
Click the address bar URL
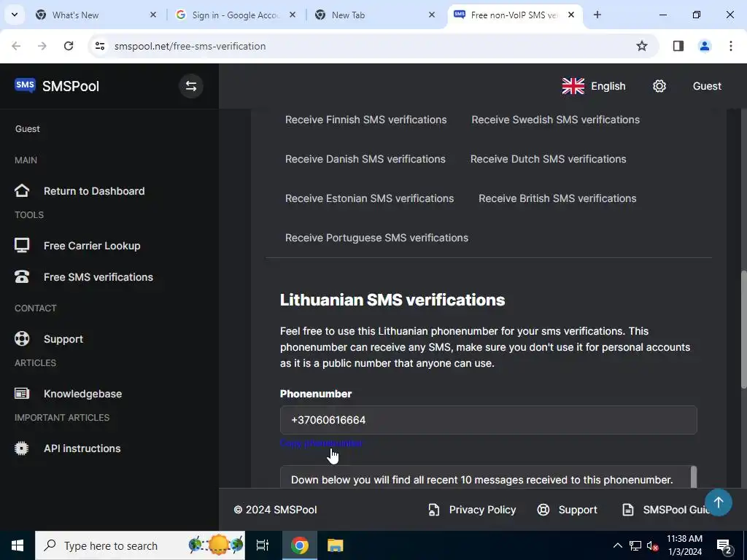pos(190,46)
